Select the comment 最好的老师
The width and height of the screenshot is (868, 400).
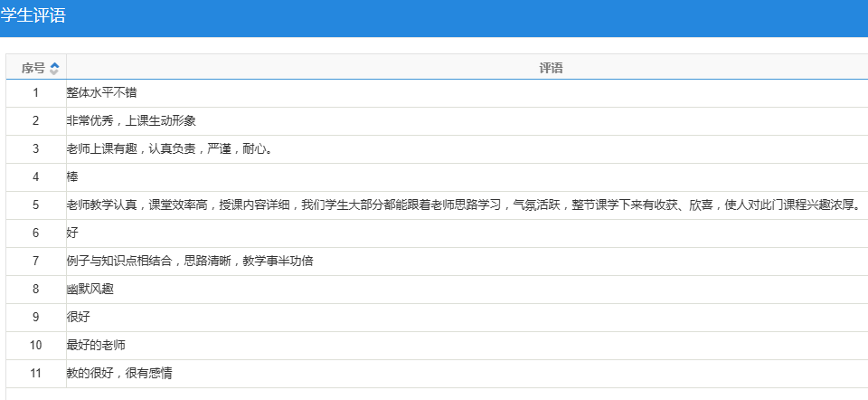[x=95, y=345]
